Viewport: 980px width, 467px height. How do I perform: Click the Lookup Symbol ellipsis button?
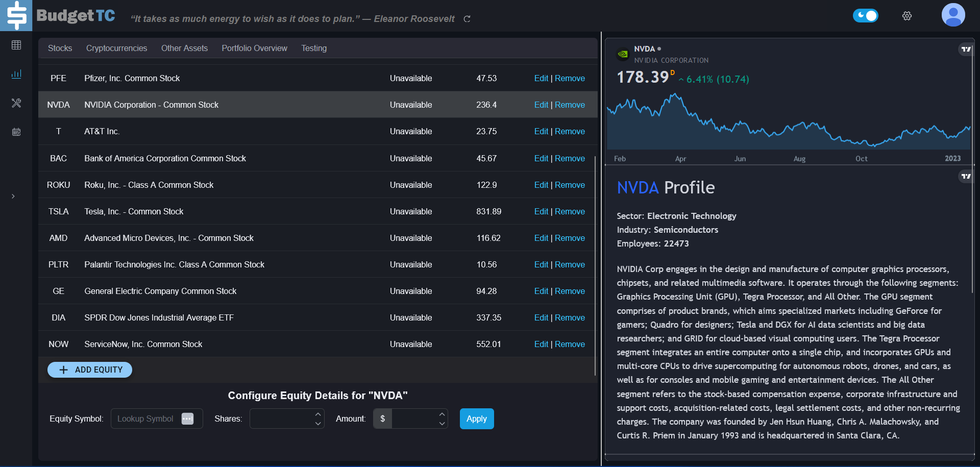[187, 419]
